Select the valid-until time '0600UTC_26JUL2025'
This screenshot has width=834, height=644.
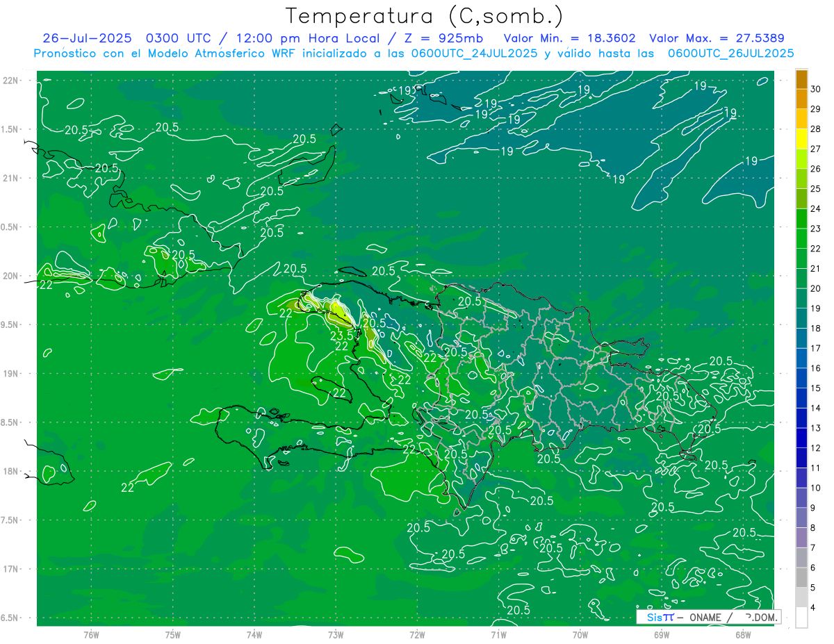coord(730,53)
